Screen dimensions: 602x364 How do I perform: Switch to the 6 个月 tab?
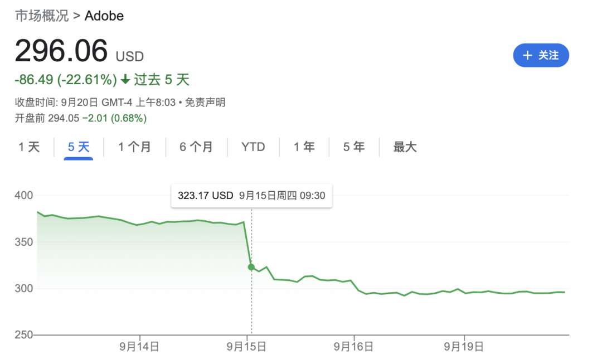pyautogui.click(x=196, y=147)
